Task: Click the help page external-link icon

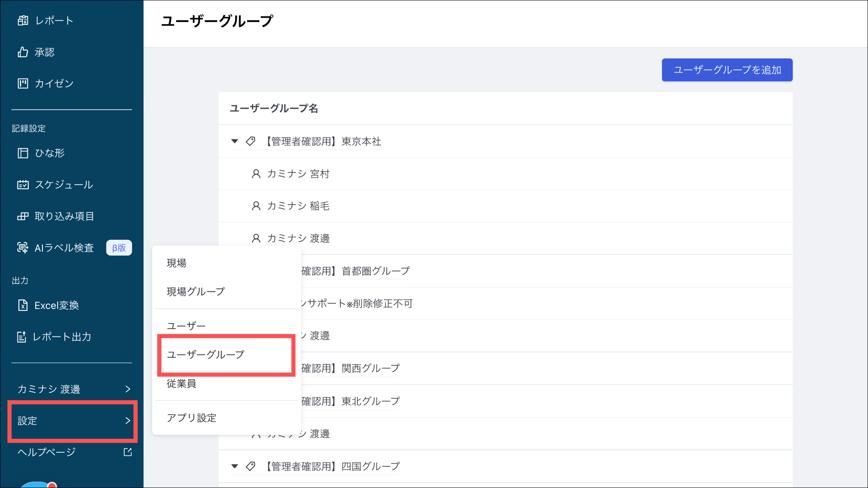Action: coord(128,452)
